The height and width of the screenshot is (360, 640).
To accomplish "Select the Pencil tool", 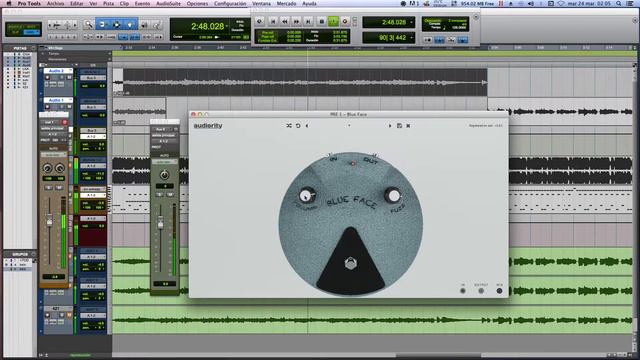I will coord(157,25).
